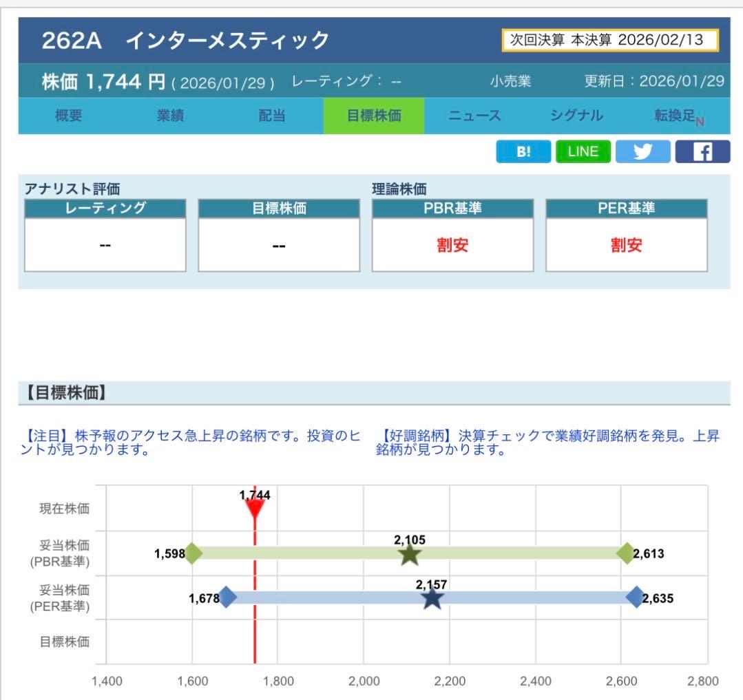Viewport: 743px width, 700px height.
Task: Share this stock on LINE
Action: tap(583, 151)
